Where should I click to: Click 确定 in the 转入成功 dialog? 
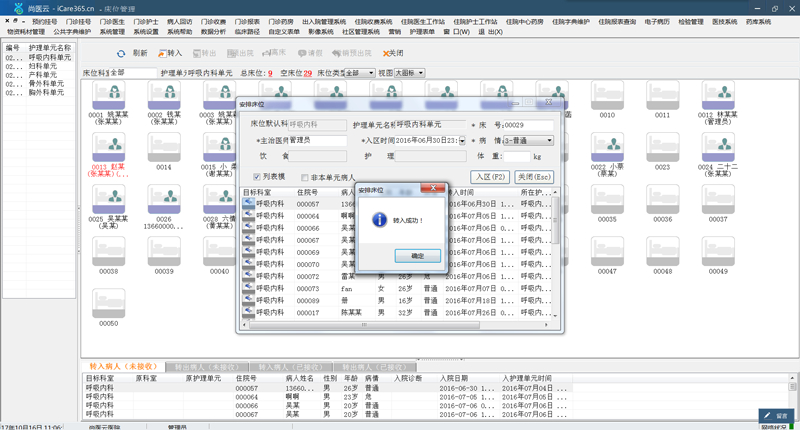(417, 256)
